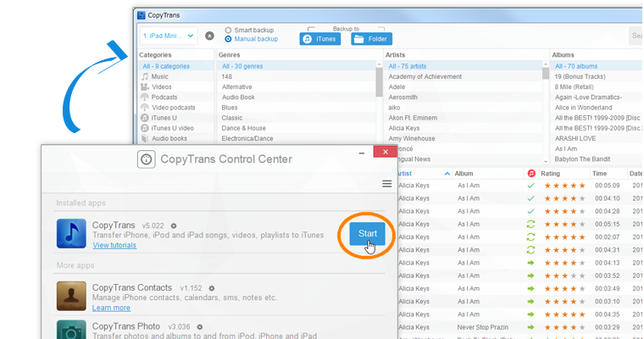Set star rating for track 00:04:10

coord(564,198)
